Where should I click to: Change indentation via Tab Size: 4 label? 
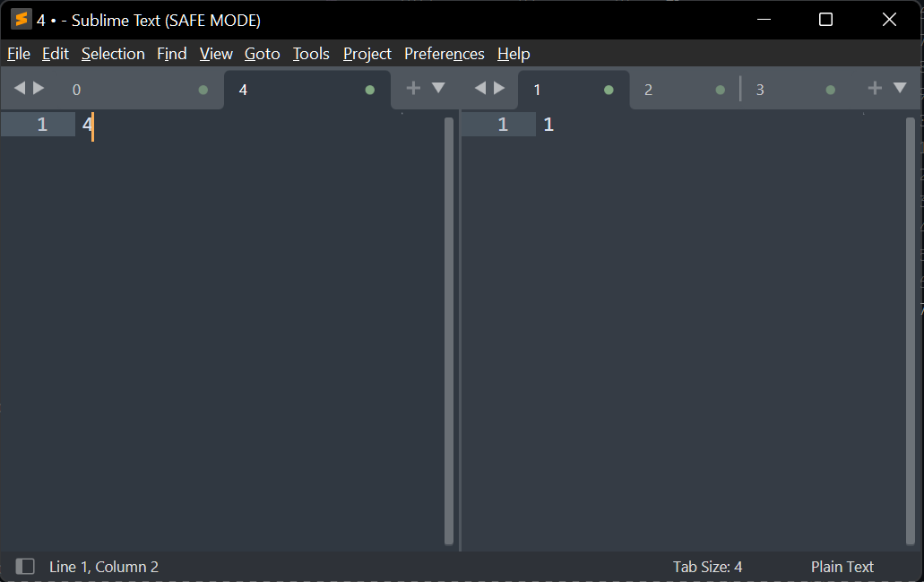click(x=708, y=566)
